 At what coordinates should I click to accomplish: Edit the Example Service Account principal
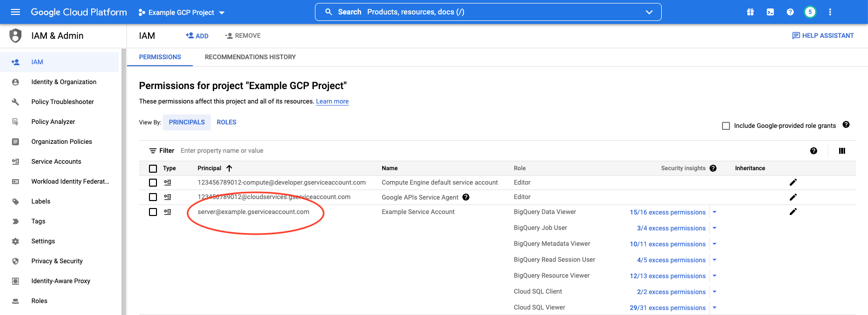click(793, 211)
